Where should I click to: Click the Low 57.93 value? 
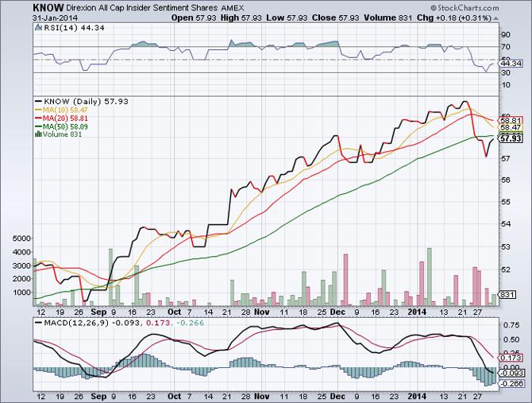[287, 17]
